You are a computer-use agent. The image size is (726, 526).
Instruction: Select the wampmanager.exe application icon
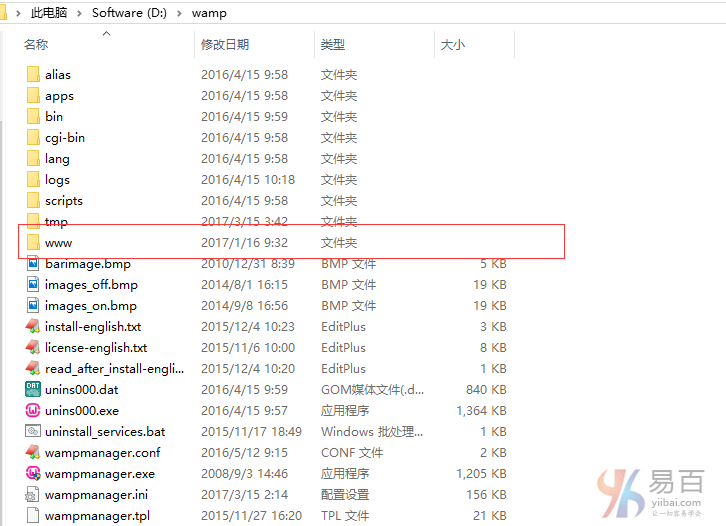click(32, 474)
